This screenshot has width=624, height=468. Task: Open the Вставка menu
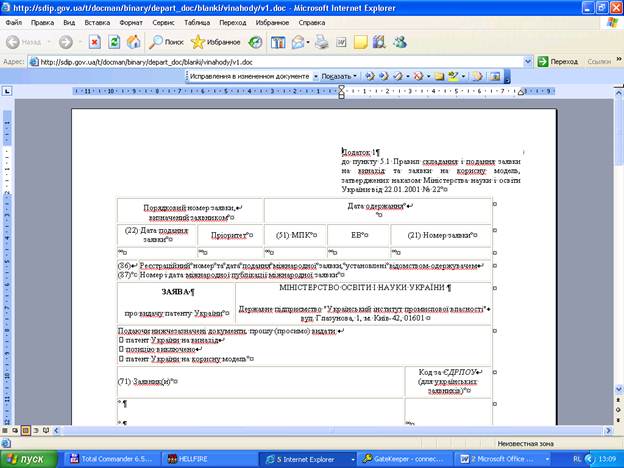tap(97, 23)
